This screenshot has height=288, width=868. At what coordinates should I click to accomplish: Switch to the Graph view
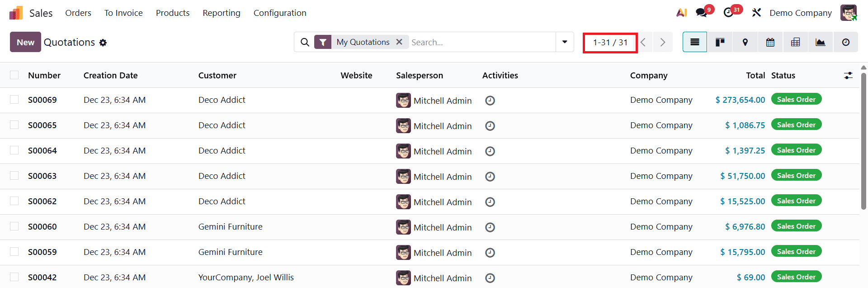tap(821, 42)
